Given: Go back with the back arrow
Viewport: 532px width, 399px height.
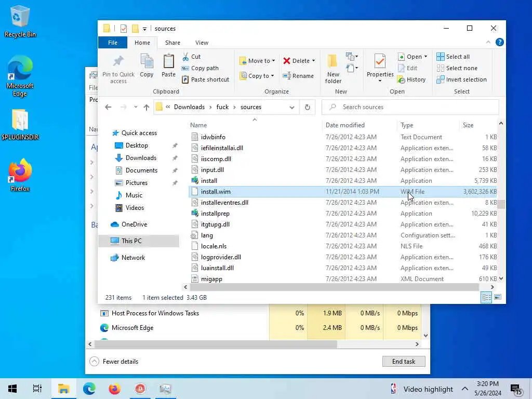Looking at the screenshot, I should pyautogui.click(x=108, y=107).
